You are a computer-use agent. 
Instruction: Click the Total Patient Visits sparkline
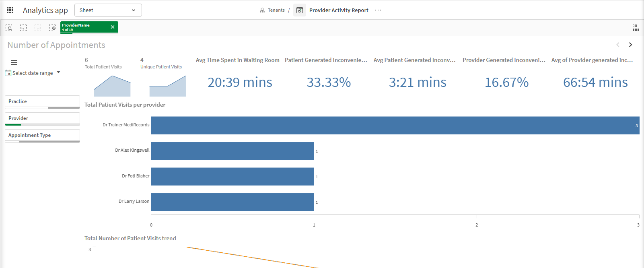112,86
